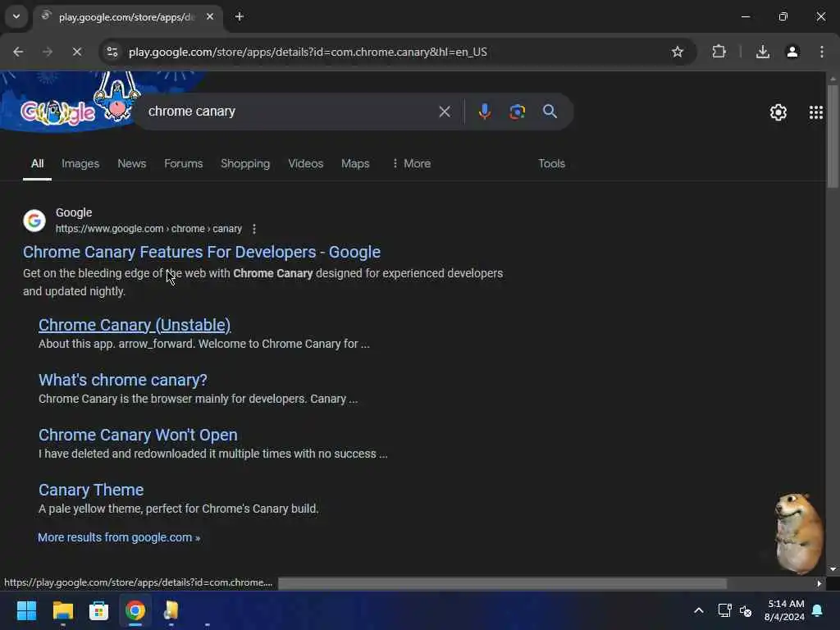
Task: Open File Explorer from taskbar
Action: (62, 610)
